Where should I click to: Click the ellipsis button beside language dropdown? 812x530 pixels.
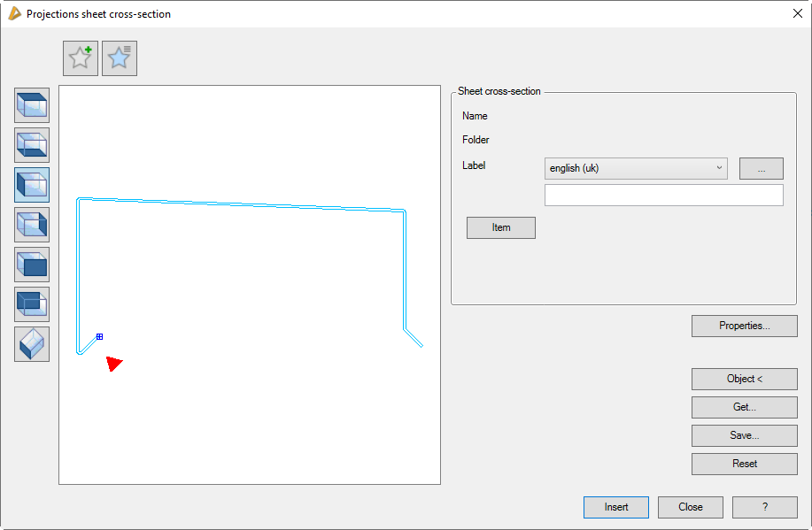762,168
